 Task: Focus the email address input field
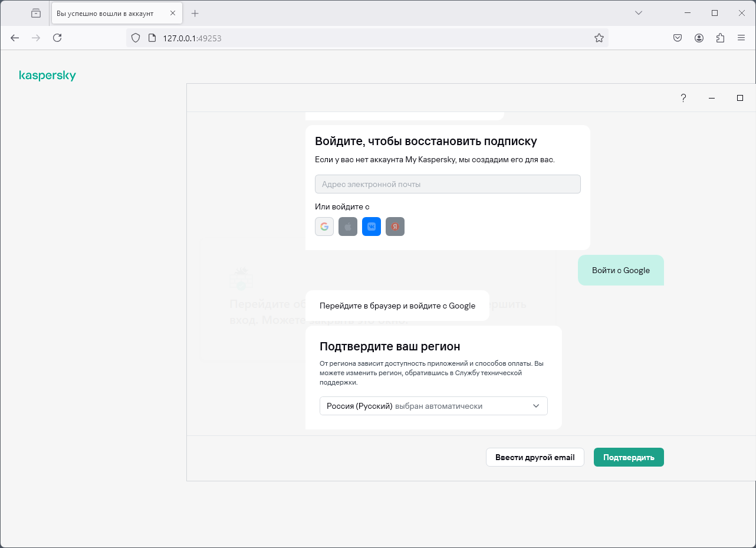pos(448,184)
